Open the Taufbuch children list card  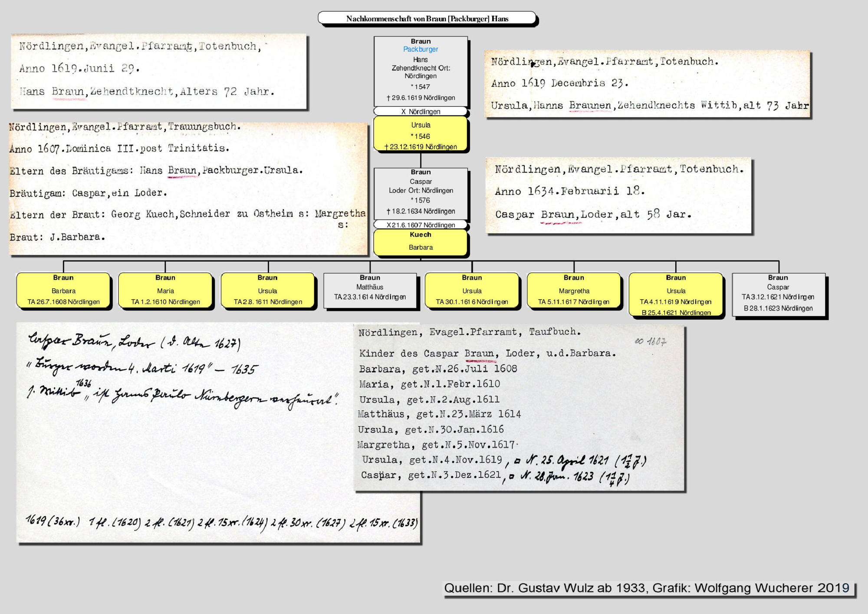click(x=519, y=408)
